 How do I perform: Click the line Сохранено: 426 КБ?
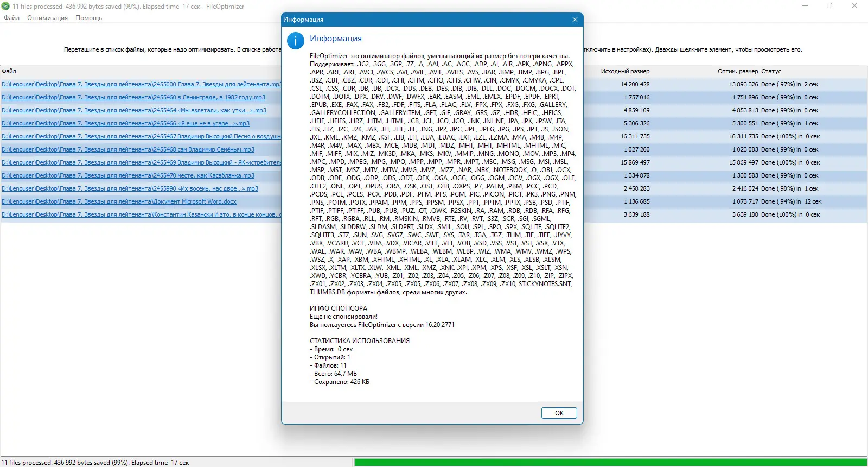click(x=340, y=382)
